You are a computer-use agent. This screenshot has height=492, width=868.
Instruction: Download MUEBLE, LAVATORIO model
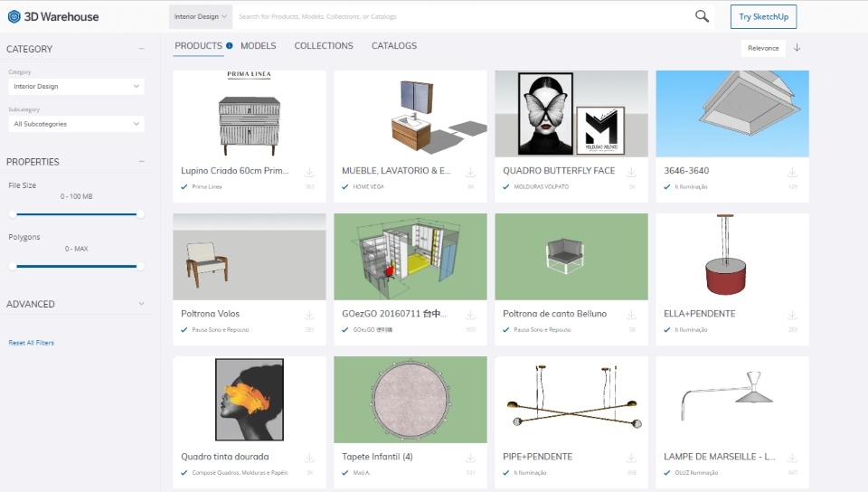pos(470,172)
